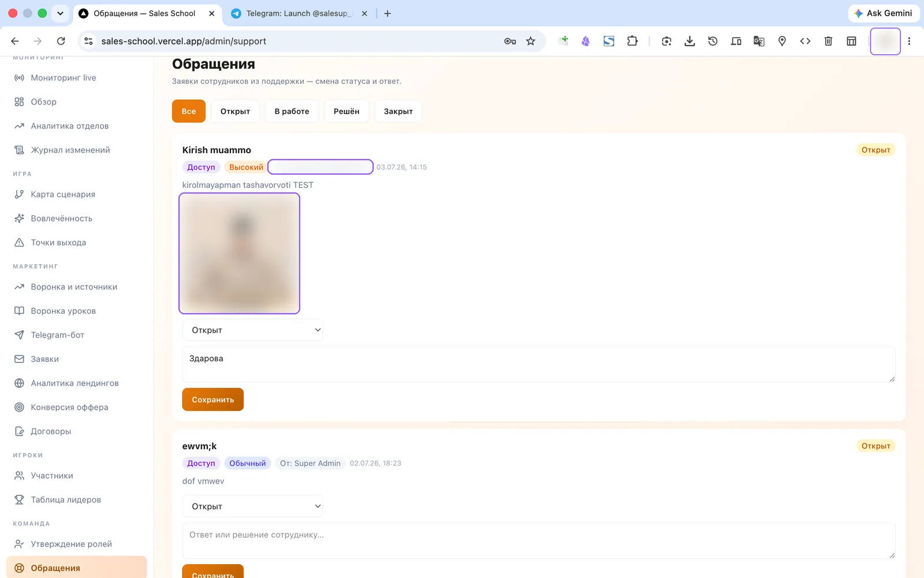Viewport: 924px width, 578px height.
Task: Click the timestamp 02.07.26, 18:23
Action: click(375, 463)
